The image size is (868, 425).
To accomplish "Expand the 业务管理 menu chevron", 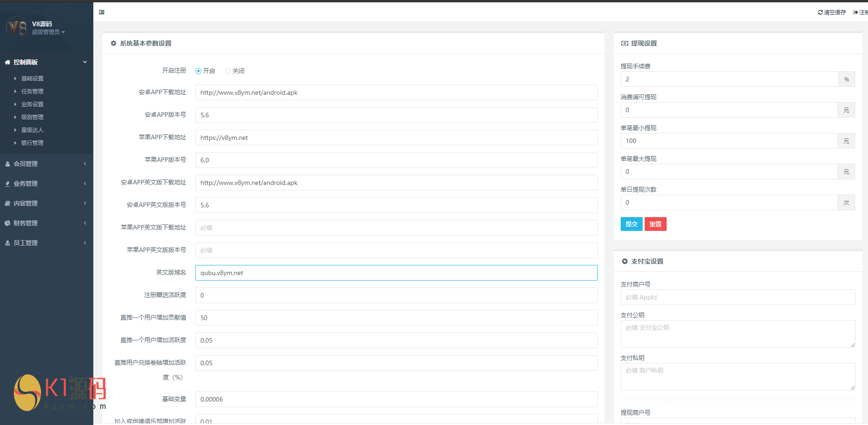I will point(85,184).
